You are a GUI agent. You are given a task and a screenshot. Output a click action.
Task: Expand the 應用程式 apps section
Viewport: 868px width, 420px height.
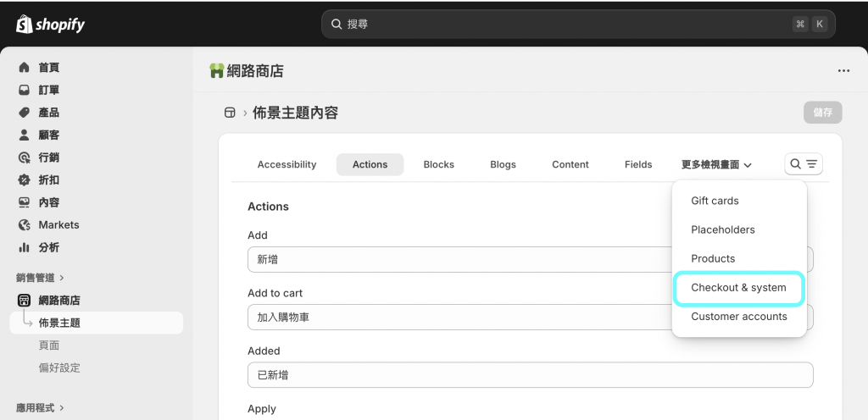(40, 407)
